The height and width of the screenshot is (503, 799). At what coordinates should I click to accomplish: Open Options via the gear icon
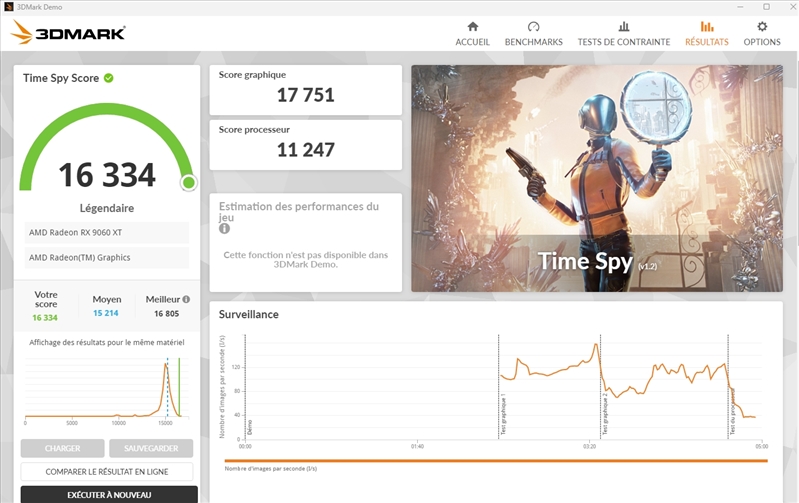(762, 27)
